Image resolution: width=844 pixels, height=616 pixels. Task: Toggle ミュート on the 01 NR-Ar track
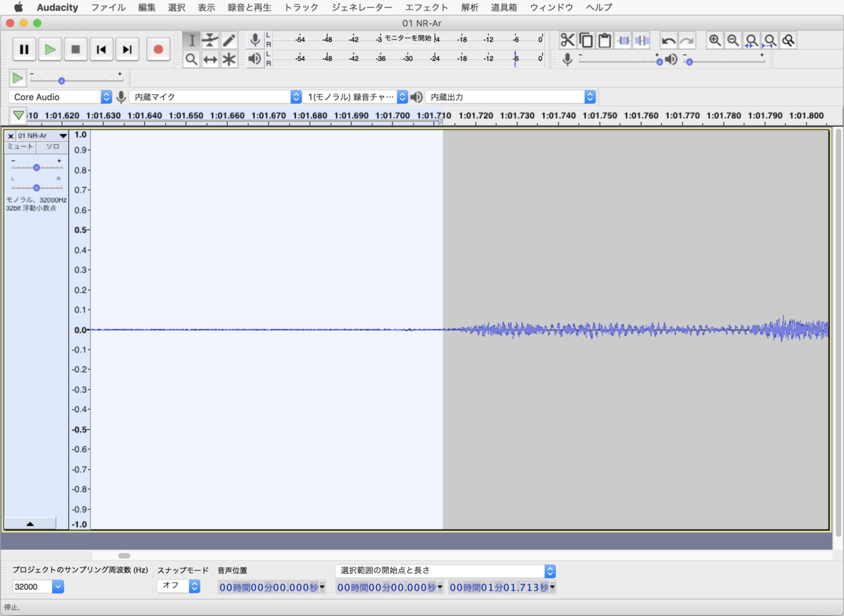coord(20,147)
